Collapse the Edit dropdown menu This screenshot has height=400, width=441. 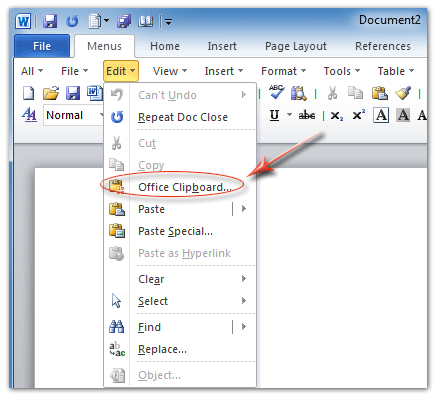pos(121,71)
